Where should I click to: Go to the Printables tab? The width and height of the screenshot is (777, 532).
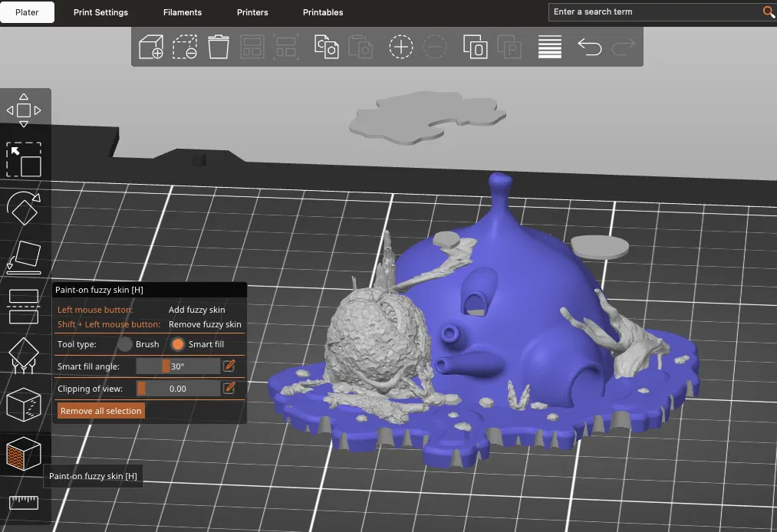point(323,12)
